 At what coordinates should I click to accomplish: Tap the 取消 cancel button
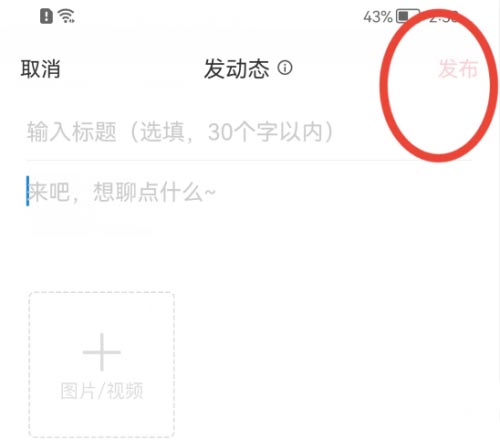tap(41, 69)
